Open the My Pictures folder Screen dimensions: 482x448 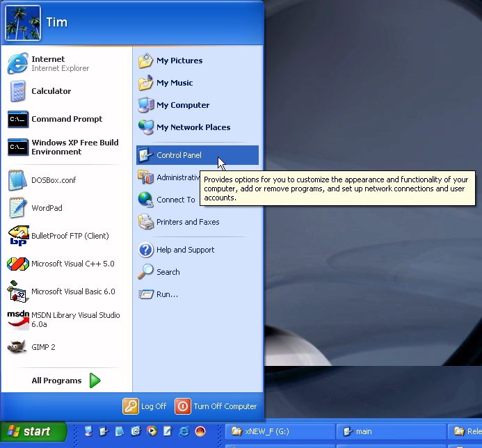198,61
